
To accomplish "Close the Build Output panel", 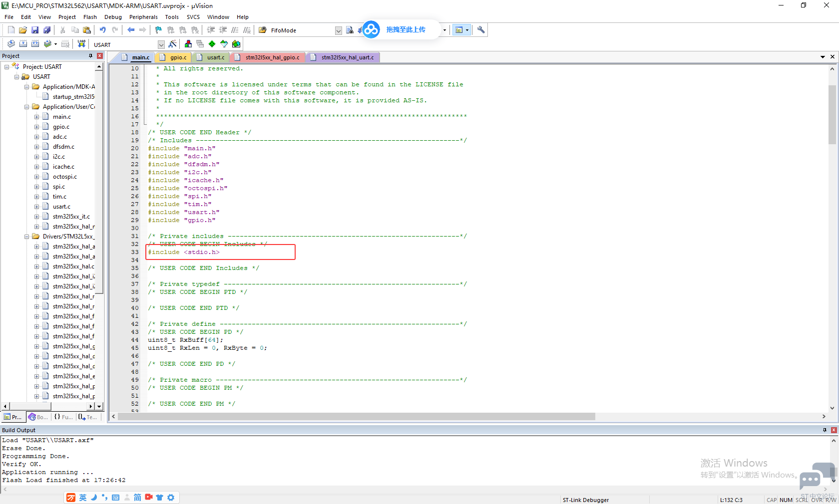I will point(834,430).
